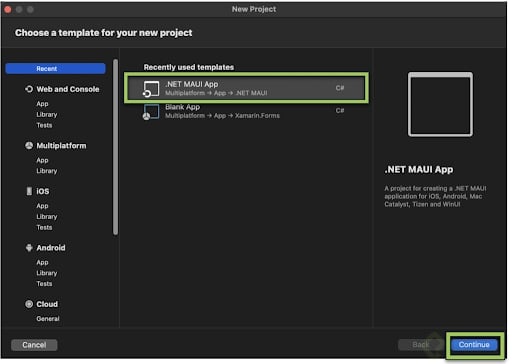512x364 pixels.
Task: Select Tests under iOS
Action: tap(44, 227)
